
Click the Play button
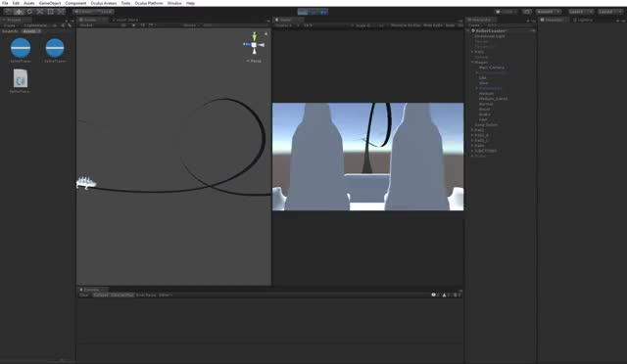[x=303, y=12]
